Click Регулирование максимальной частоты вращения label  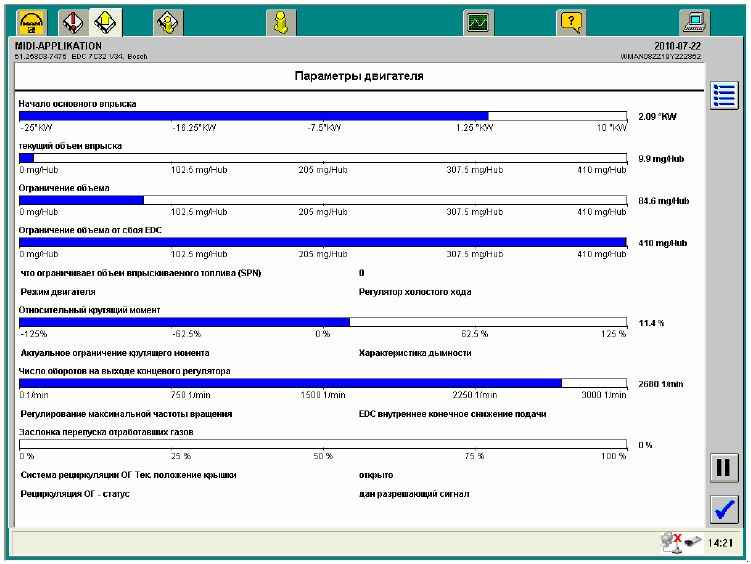point(126,414)
